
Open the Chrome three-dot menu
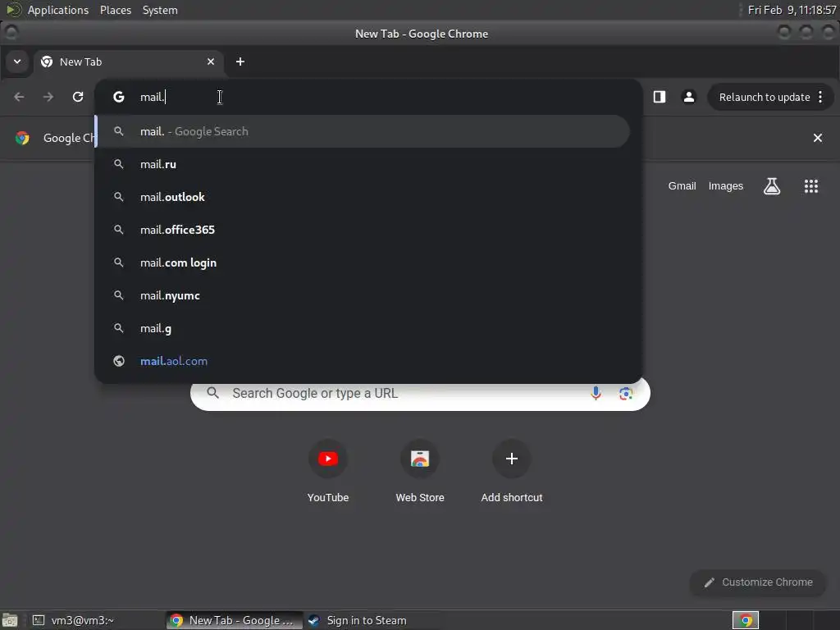[820, 97]
